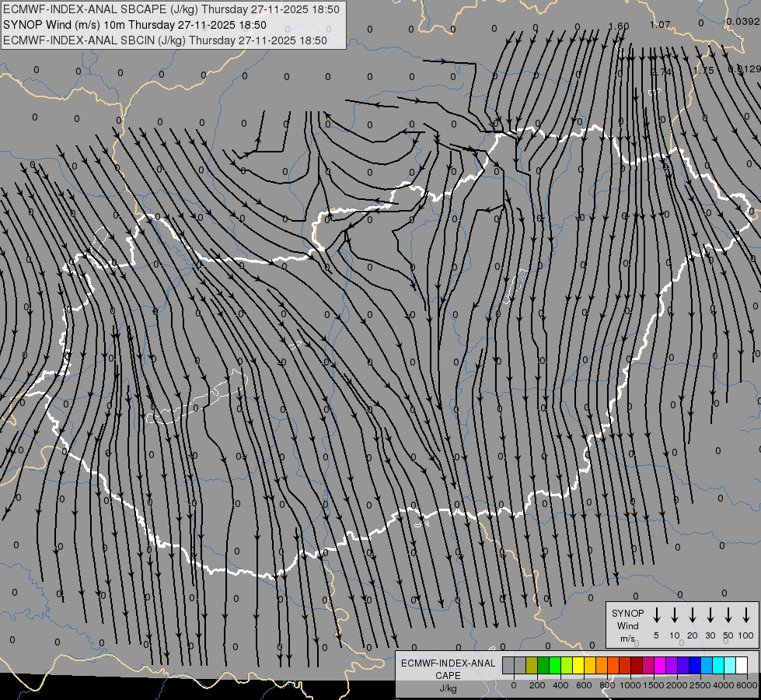Click the 100 label in wind legend
Viewport: 761px width, 700px height.
click(x=746, y=635)
